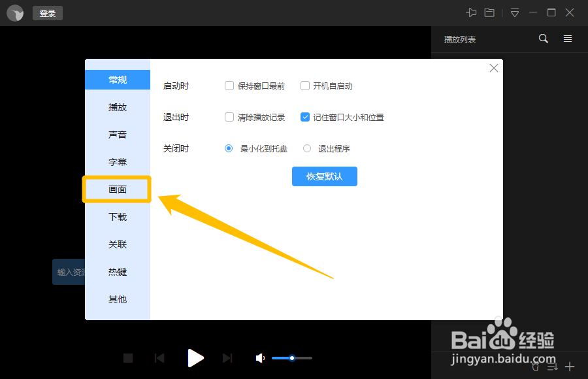This screenshot has width=588, height=379.
Task: Click the 登录 button to sign in
Action: (x=47, y=12)
